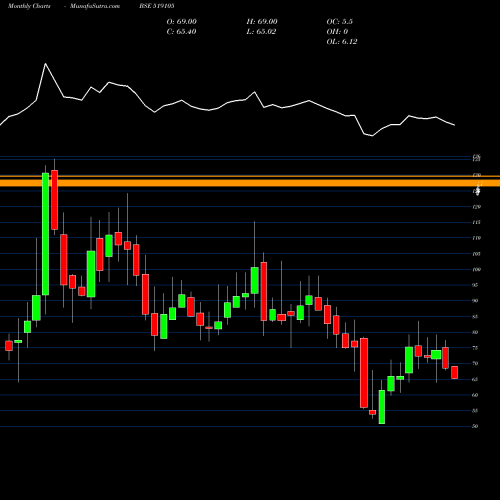Click the 95 price axis label
Image resolution: width=500 pixels, height=500 pixels.
click(x=476, y=285)
